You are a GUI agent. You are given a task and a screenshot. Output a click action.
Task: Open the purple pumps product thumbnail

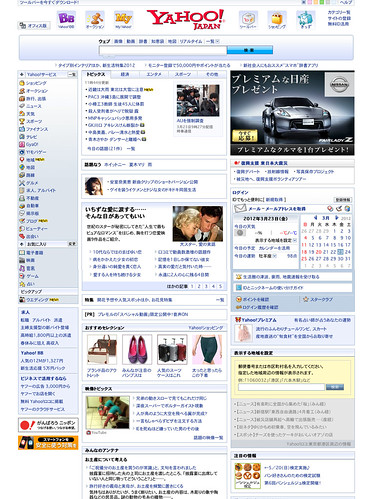(137, 350)
